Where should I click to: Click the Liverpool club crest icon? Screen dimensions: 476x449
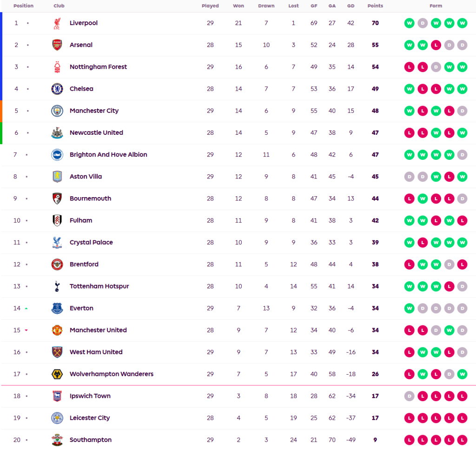tap(57, 23)
